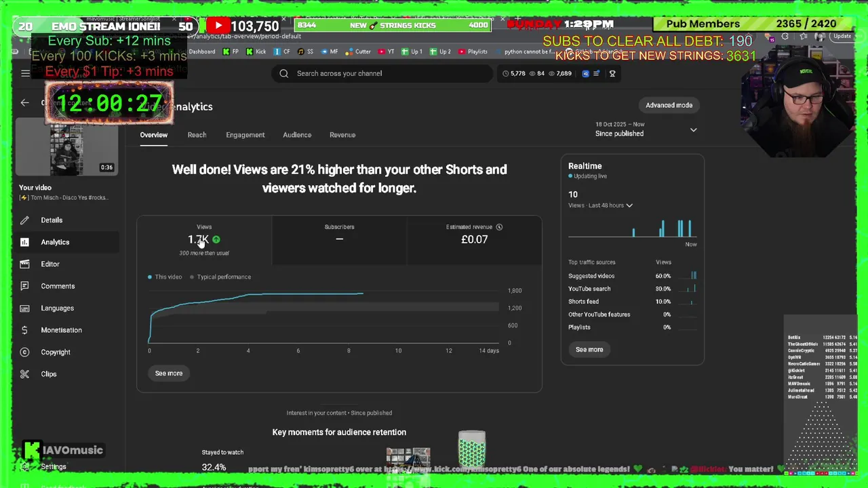Open the hamburger menu in YouTube Studio
Image resolution: width=868 pixels, height=488 pixels.
25,73
